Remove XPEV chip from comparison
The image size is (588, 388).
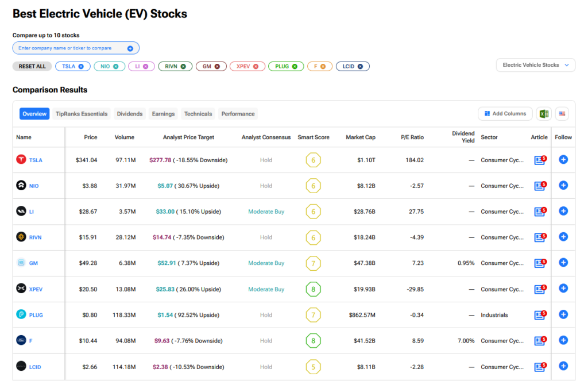pyautogui.click(x=256, y=67)
